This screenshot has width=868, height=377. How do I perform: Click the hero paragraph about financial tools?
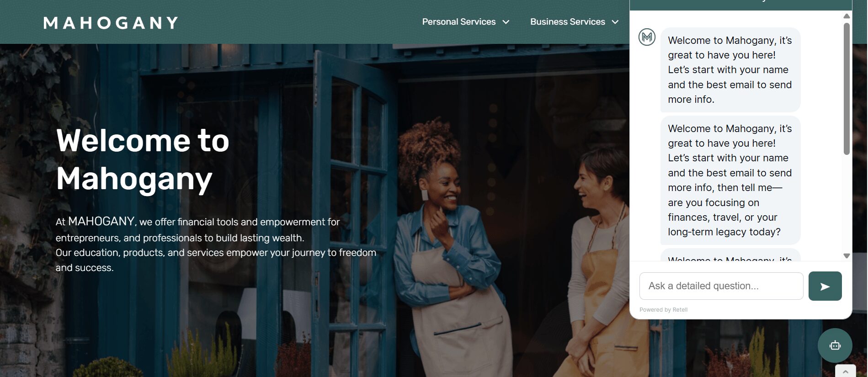click(x=216, y=244)
